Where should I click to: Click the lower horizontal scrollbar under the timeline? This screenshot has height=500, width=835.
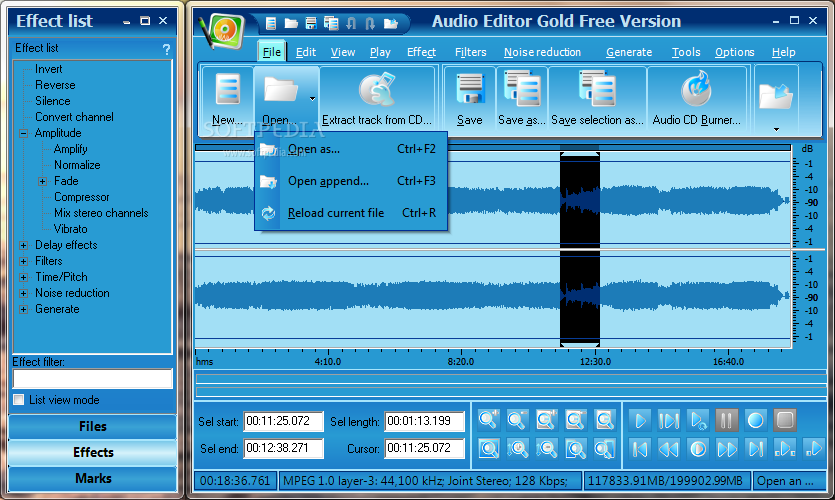click(x=511, y=392)
